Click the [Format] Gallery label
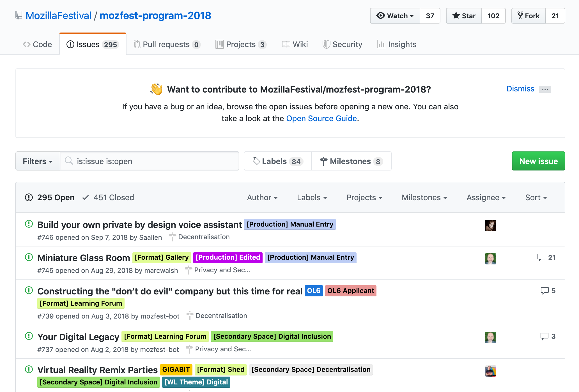The height and width of the screenshot is (392, 579). pyautogui.click(x=162, y=257)
